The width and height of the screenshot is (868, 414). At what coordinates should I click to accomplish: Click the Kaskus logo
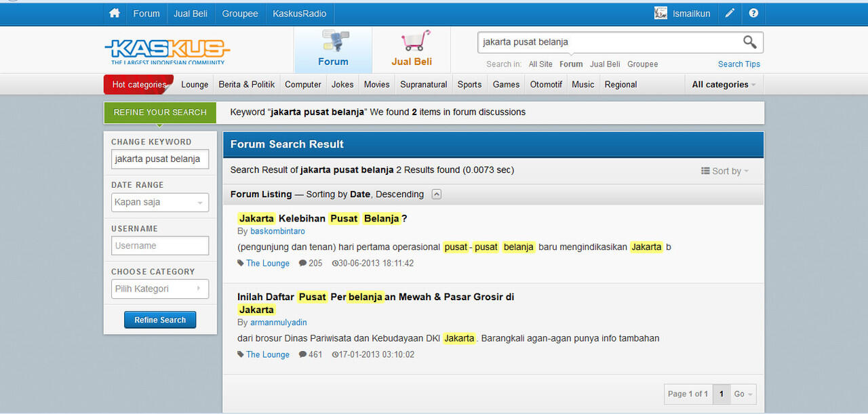click(167, 51)
